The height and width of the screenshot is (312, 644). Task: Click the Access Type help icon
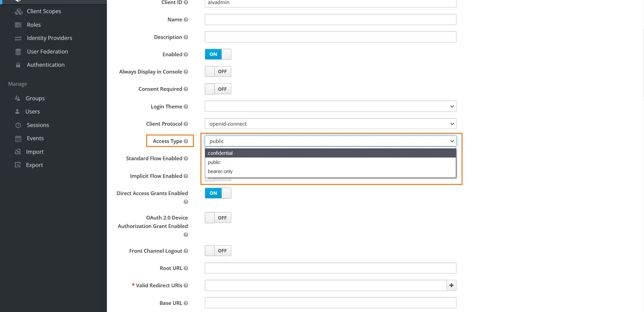point(186,141)
